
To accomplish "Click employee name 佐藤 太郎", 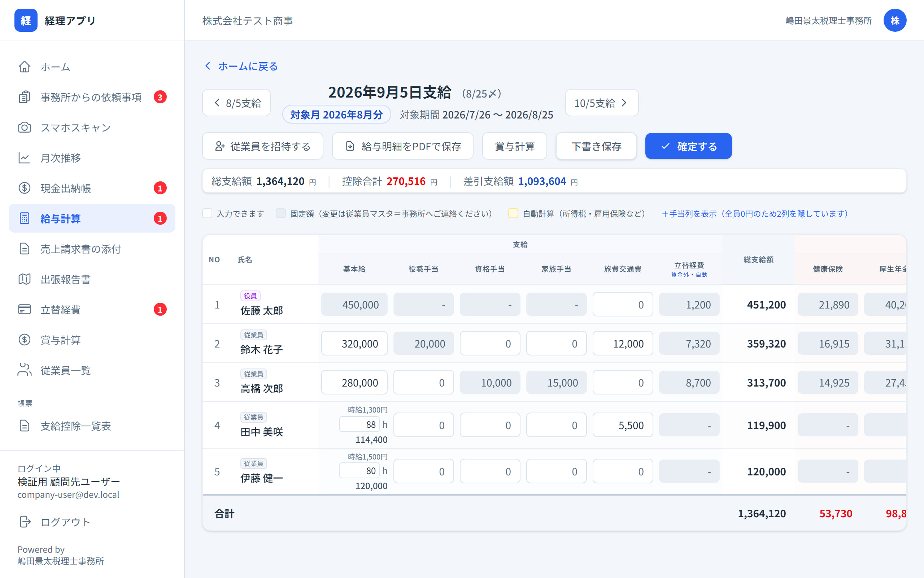I will (262, 310).
